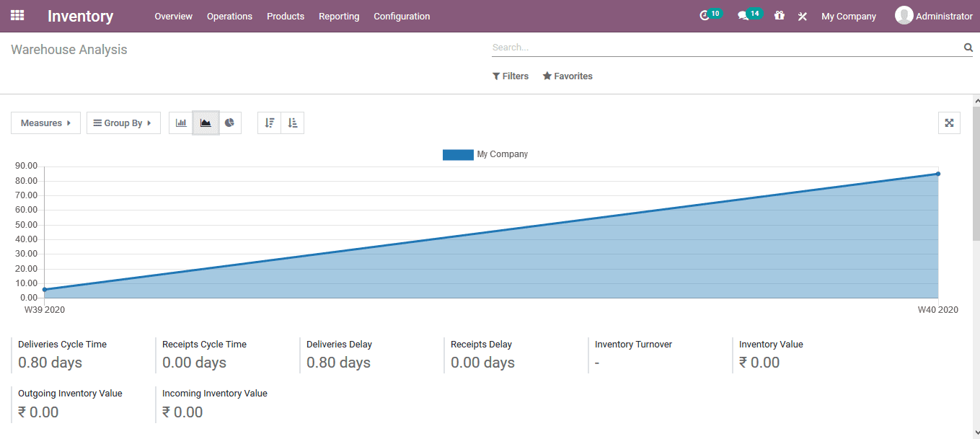Switch to the pie chart view
The height and width of the screenshot is (439, 980).
tap(229, 123)
